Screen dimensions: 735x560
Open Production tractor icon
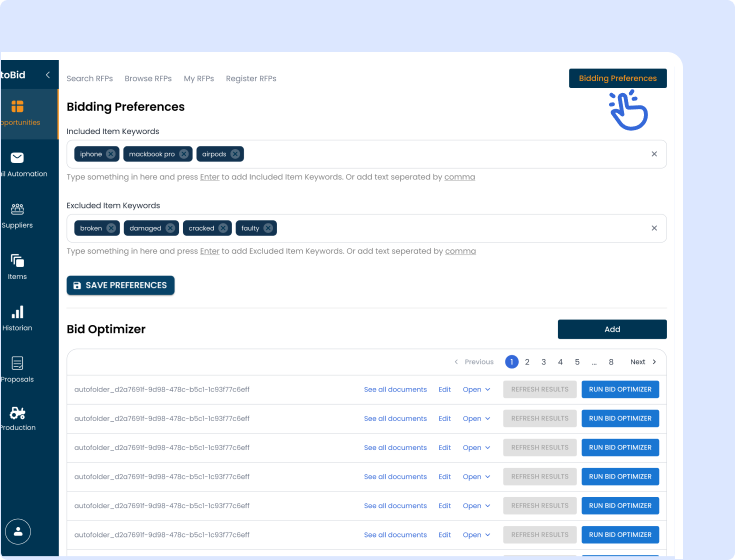coord(18,412)
